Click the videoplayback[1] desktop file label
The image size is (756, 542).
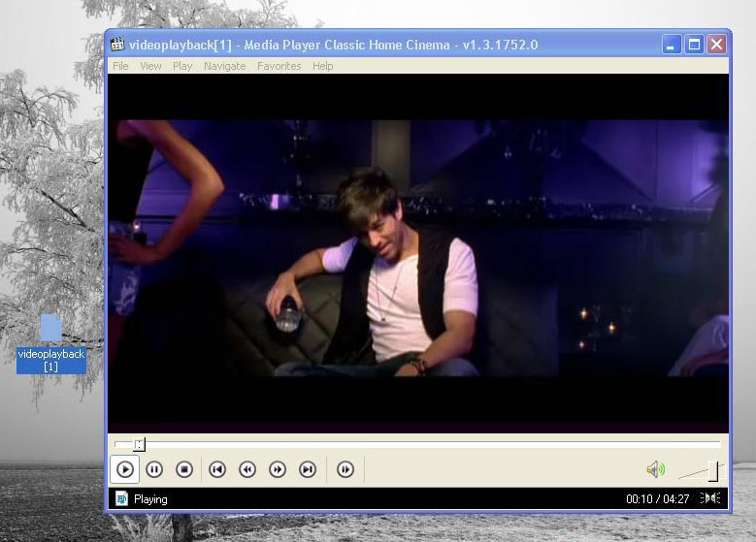(x=51, y=361)
